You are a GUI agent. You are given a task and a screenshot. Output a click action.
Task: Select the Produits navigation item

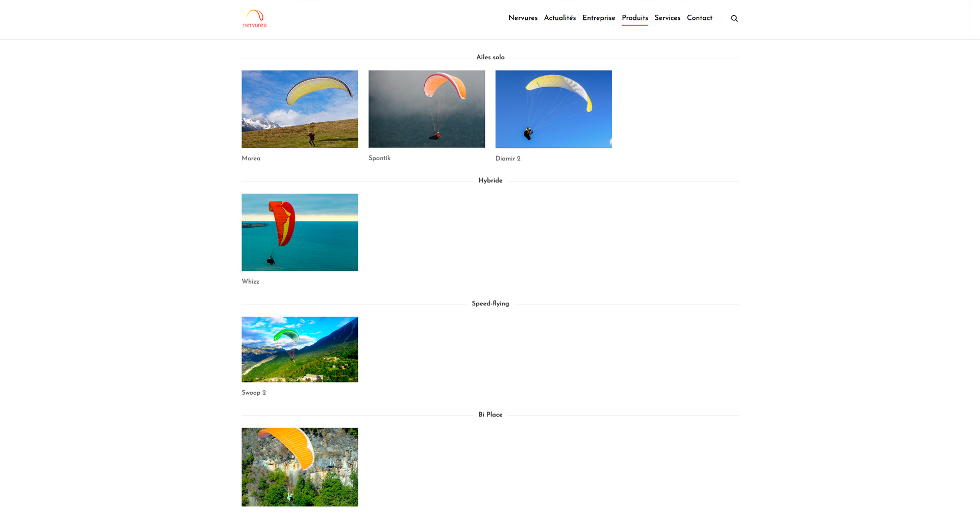click(x=634, y=18)
